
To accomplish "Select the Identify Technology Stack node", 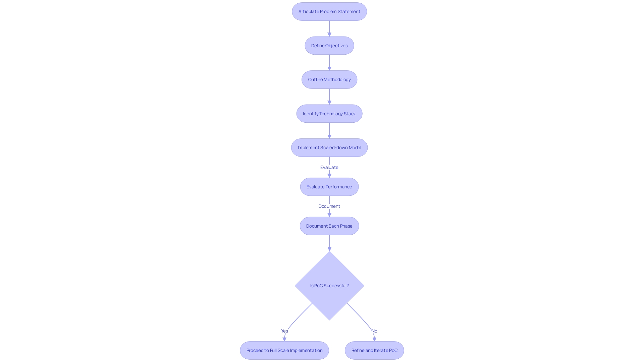I will 329,113.
